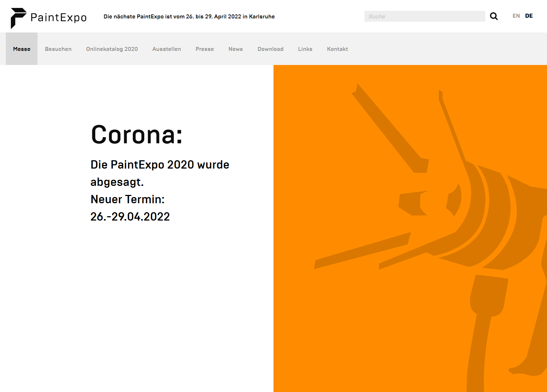The image size is (547, 392).
Task: Open the Download menu item
Action: pyautogui.click(x=270, y=49)
